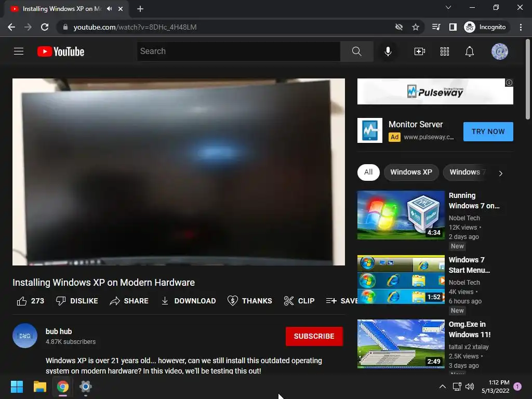
Task: Send Thanks to the creator
Action: click(x=250, y=301)
